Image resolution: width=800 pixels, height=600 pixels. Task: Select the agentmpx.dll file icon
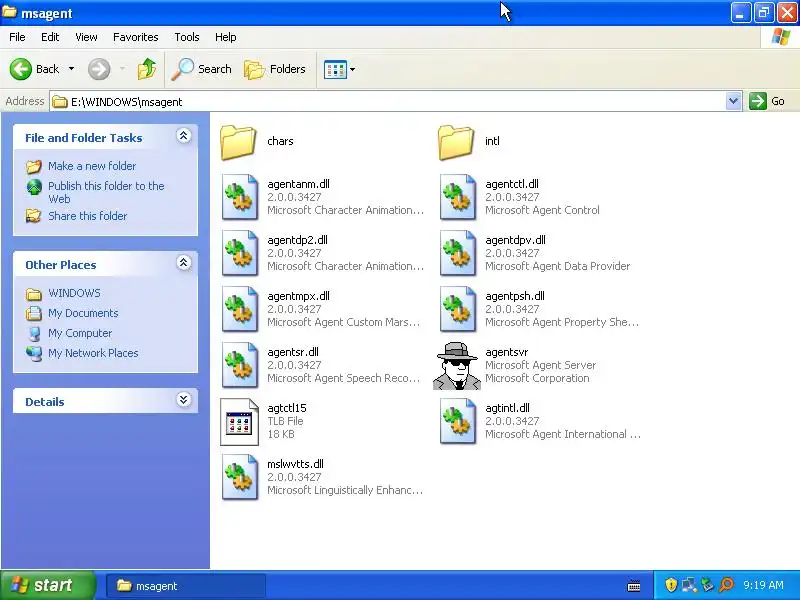pyautogui.click(x=240, y=309)
